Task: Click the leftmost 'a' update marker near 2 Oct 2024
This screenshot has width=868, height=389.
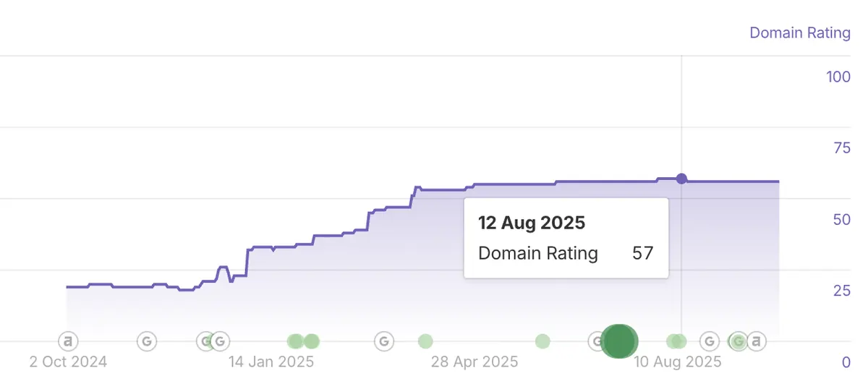Action: (x=68, y=341)
